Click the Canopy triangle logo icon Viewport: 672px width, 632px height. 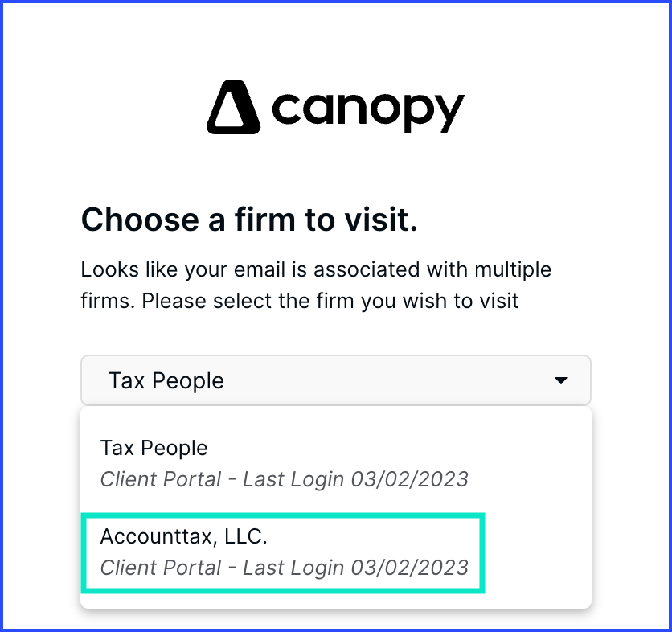(233, 107)
